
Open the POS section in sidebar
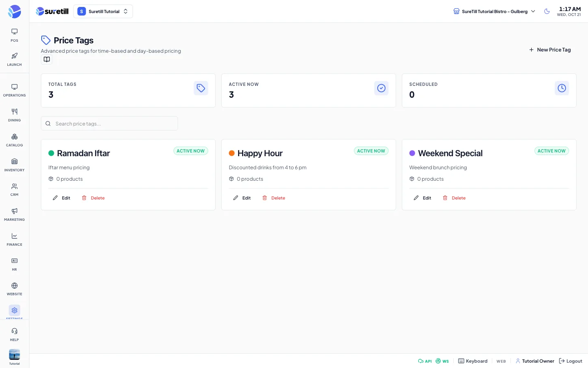(14, 35)
